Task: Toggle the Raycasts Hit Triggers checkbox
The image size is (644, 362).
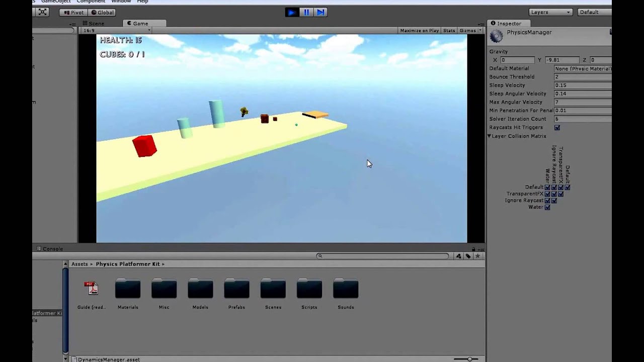Action: (x=557, y=128)
